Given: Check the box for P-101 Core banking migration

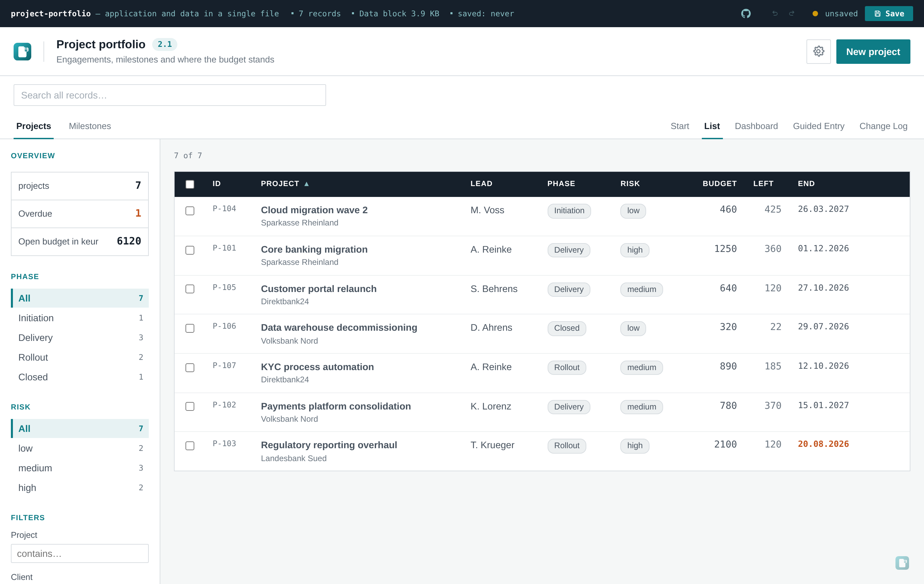Looking at the screenshot, I should coord(190,250).
